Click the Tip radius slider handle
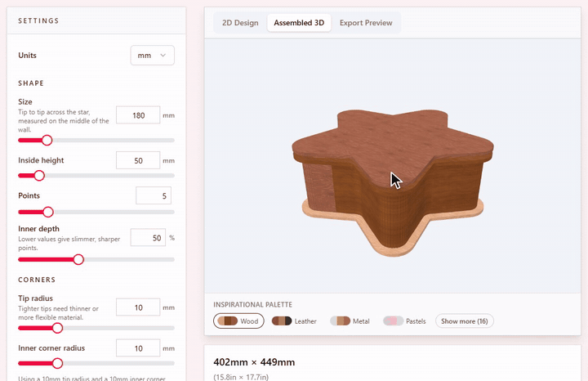This screenshot has height=381, width=588. coord(57,328)
